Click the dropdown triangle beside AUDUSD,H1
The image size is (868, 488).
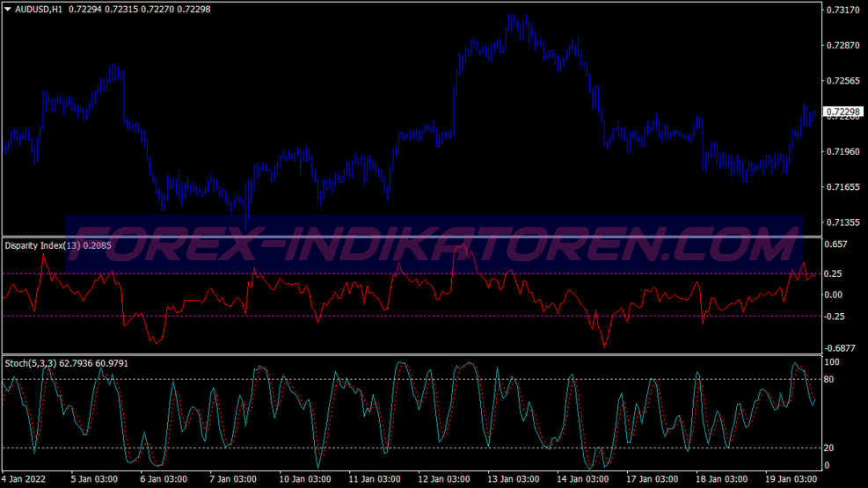coord(8,9)
